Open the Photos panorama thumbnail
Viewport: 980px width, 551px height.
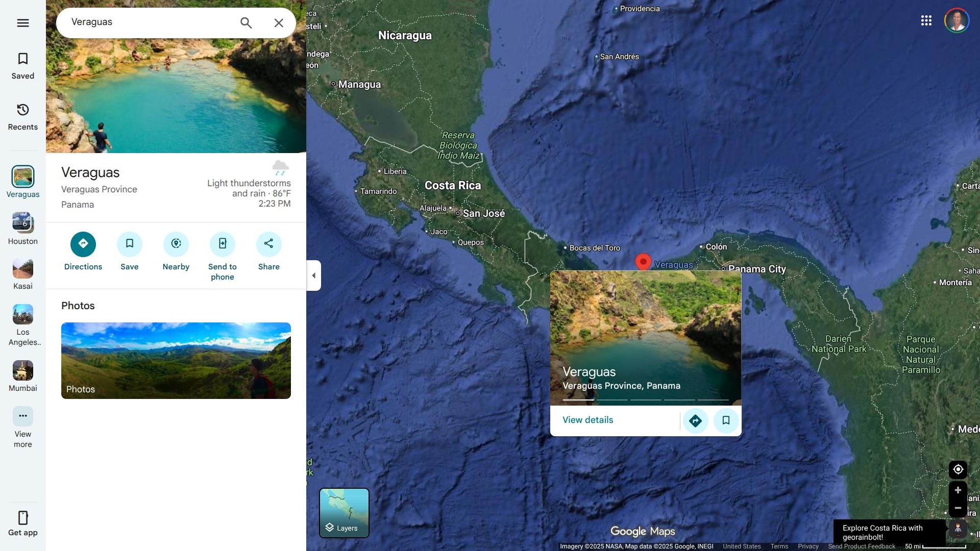tap(176, 360)
